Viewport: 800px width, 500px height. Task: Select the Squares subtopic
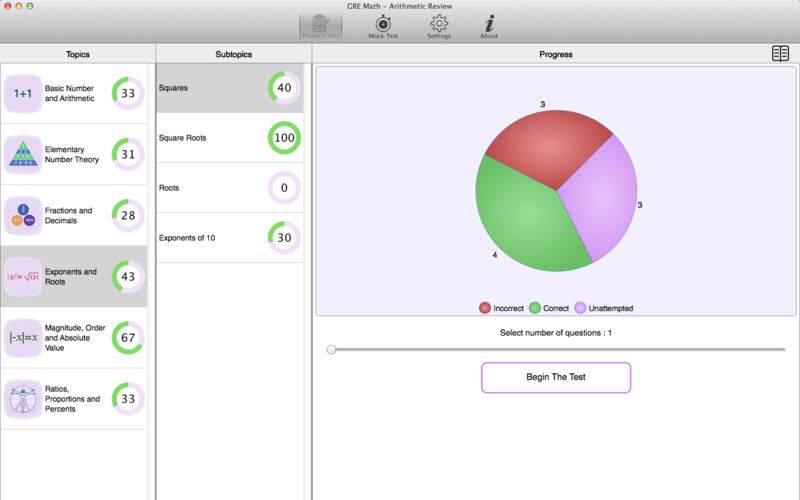tap(230, 88)
